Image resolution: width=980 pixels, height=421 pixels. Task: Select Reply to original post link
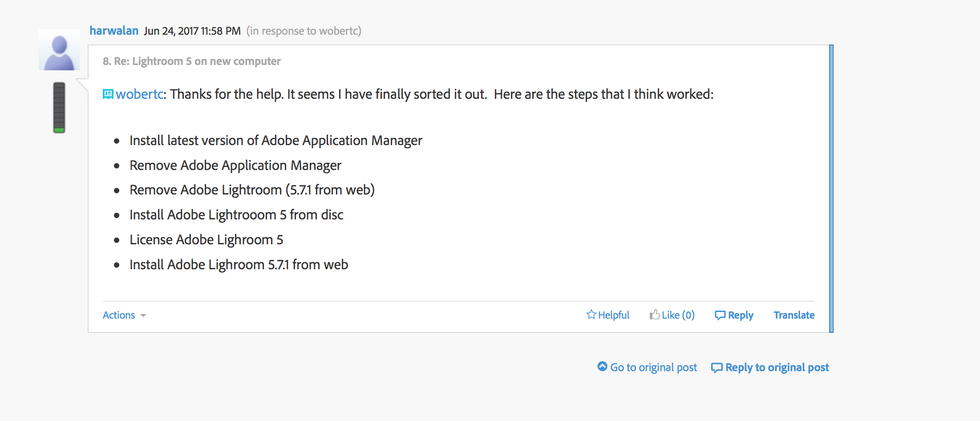coord(777,367)
